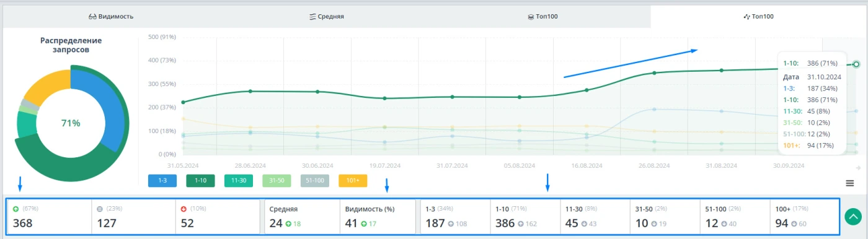This screenshot has width=868, height=239.
Task: Collapse the panel with green chevron button
Action: pyautogui.click(x=854, y=217)
